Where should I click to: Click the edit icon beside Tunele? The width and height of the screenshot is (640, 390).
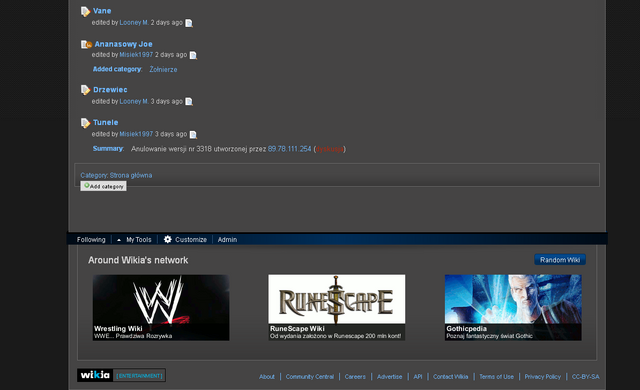coord(85,123)
